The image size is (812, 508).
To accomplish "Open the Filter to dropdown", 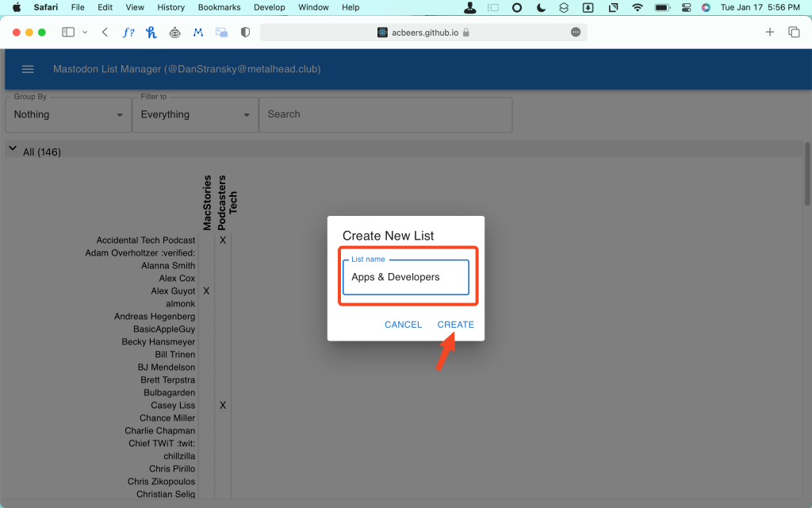I will [194, 114].
